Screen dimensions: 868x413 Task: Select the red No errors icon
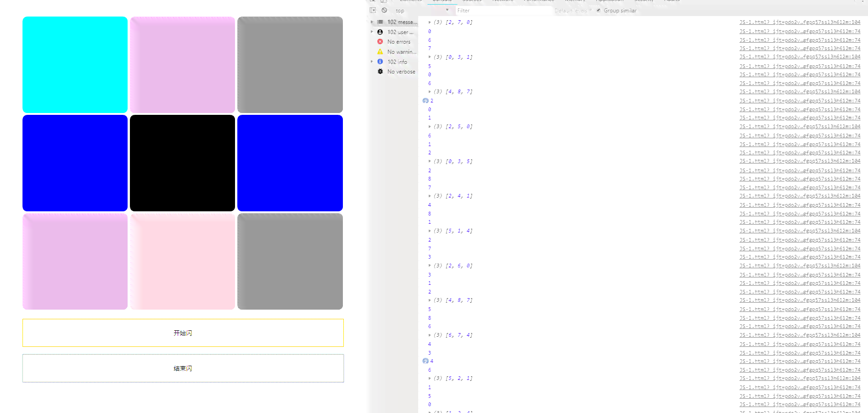coord(380,42)
